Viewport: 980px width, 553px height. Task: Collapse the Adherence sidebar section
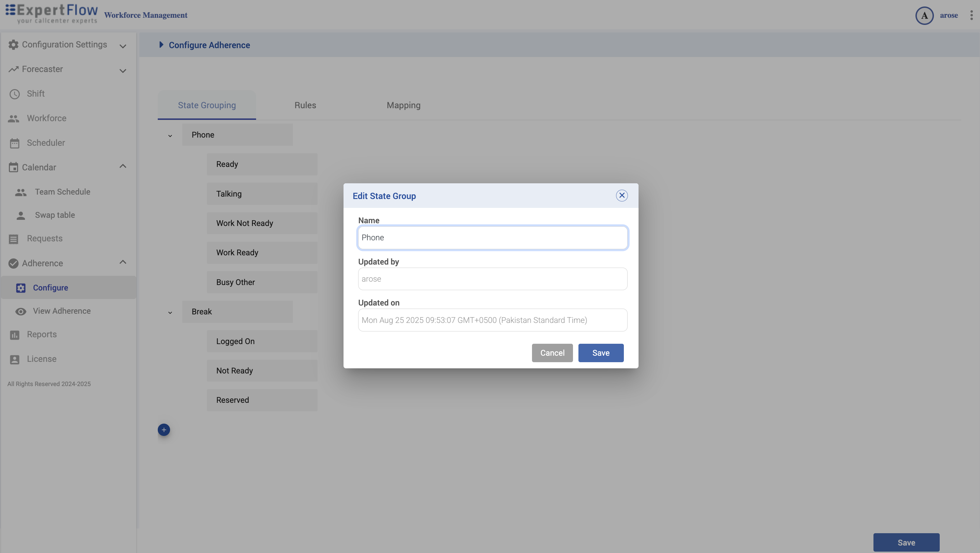(x=123, y=262)
